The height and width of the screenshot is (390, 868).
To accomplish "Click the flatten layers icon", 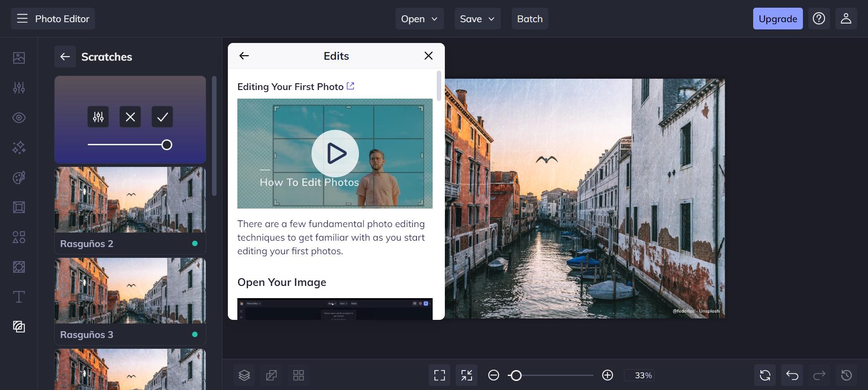I will [271, 375].
